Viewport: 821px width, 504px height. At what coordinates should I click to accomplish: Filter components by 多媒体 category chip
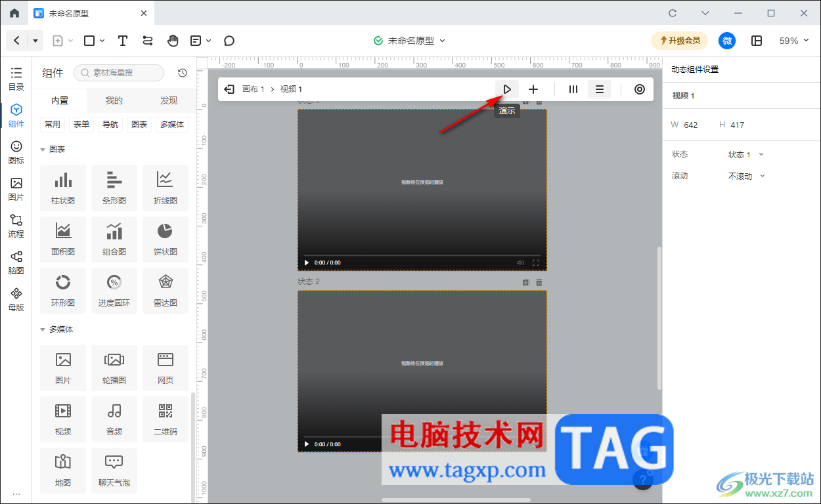[172, 125]
